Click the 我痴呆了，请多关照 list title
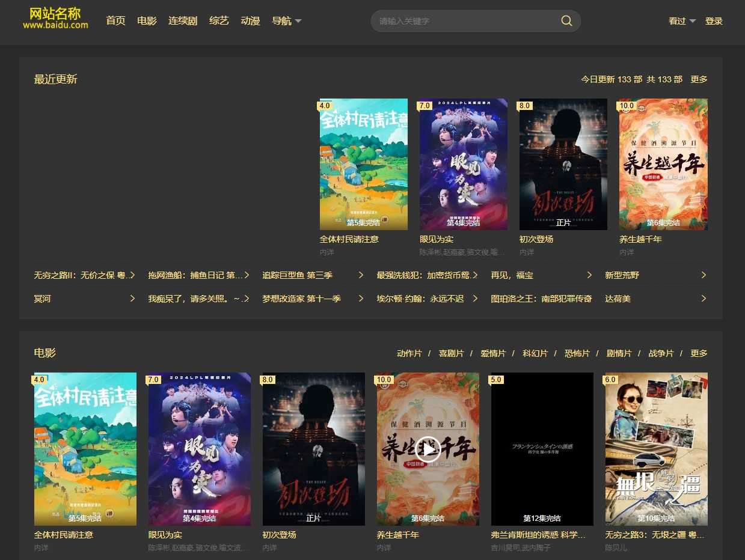Viewport: 745px width, 560px height. [x=195, y=299]
